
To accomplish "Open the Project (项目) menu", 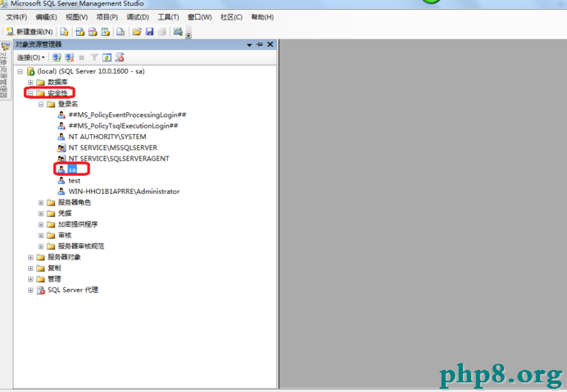I will click(107, 17).
